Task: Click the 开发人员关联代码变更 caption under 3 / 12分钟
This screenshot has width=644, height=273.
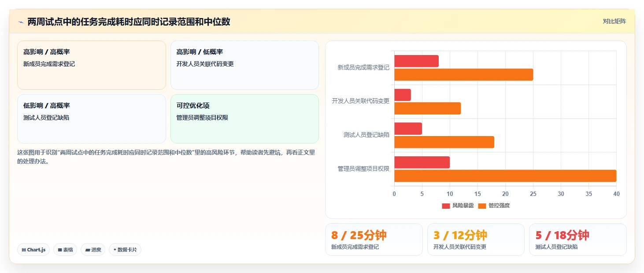Action: 460,247
